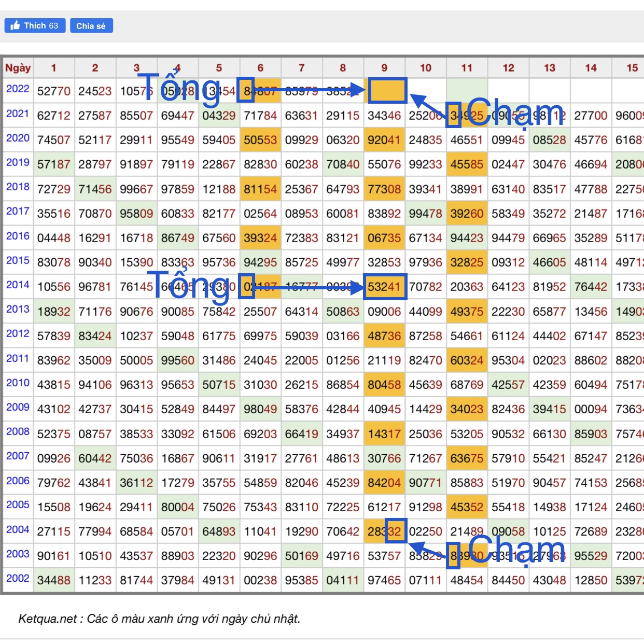Click the day 6 column header
Screen dimensions: 644x644
pos(260,68)
